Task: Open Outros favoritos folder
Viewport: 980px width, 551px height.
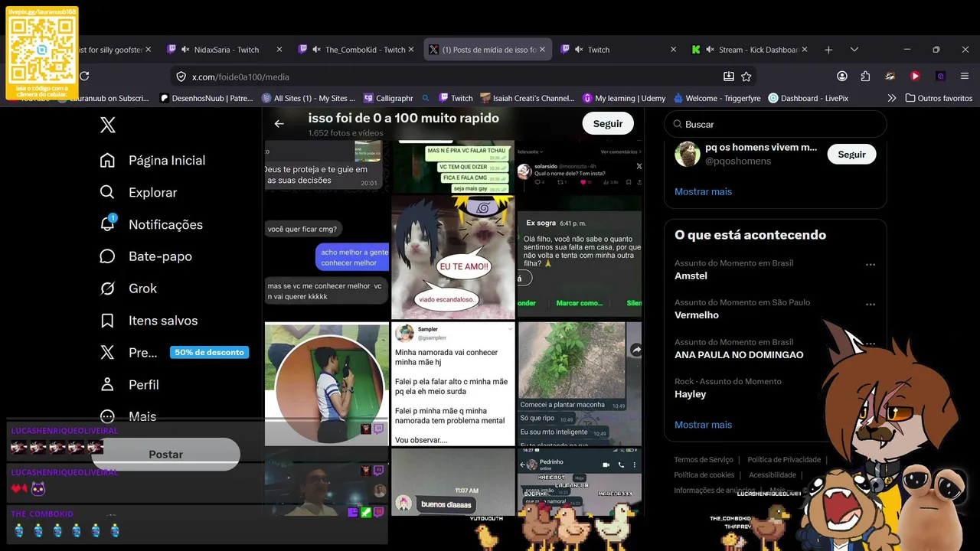Action: point(939,98)
